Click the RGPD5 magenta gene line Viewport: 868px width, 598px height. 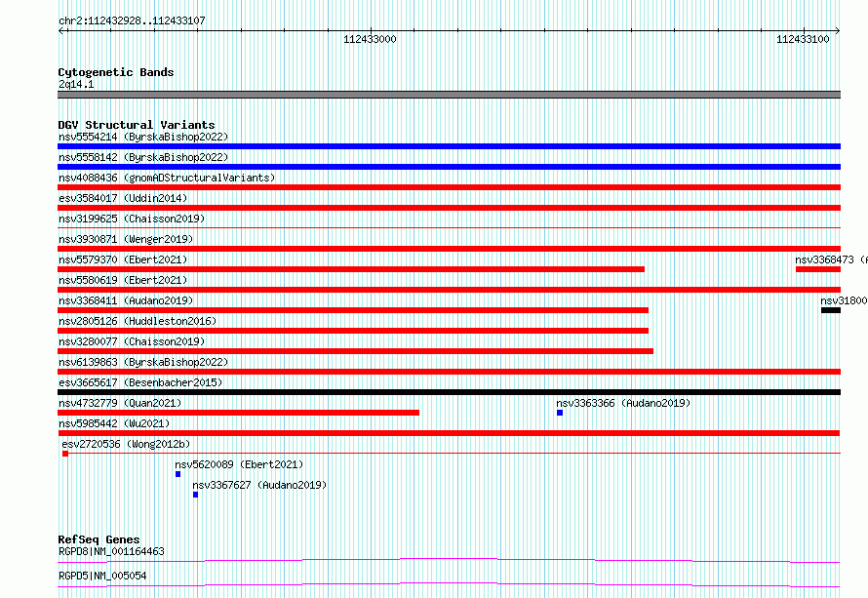(449, 584)
